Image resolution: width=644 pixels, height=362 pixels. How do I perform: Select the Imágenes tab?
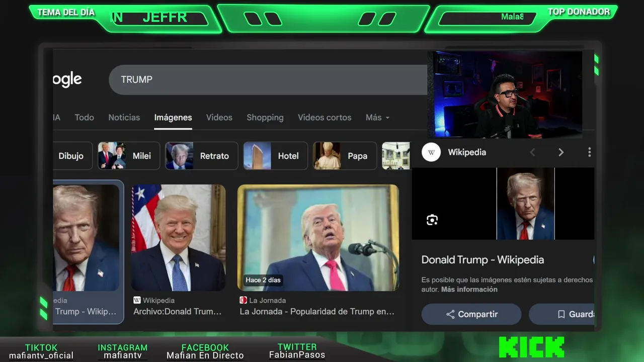tap(173, 117)
